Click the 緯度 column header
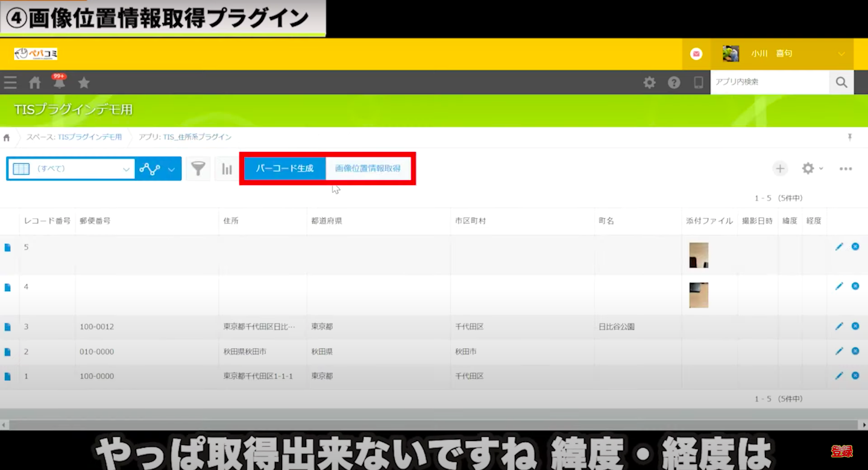This screenshot has height=470, width=868. pyautogui.click(x=790, y=221)
